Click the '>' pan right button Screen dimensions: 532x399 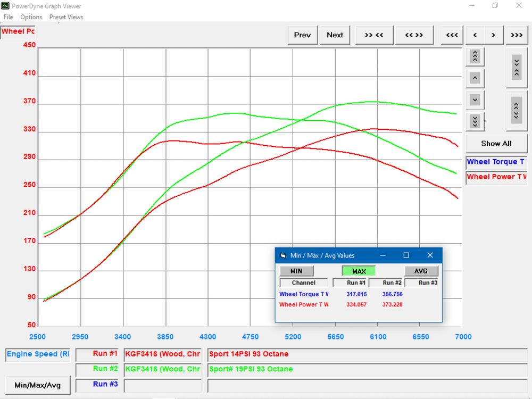click(494, 35)
